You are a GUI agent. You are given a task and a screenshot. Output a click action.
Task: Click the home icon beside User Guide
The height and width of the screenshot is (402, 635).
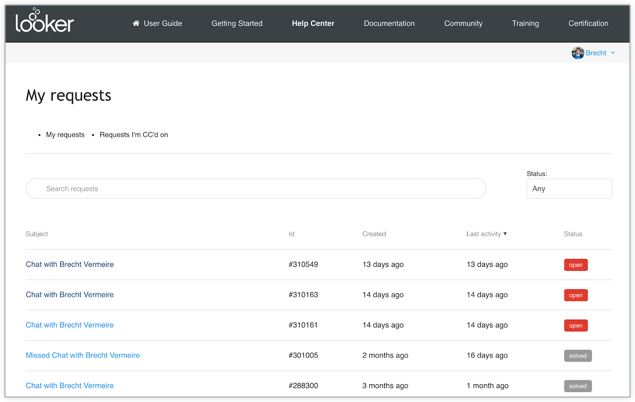tap(136, 23)
